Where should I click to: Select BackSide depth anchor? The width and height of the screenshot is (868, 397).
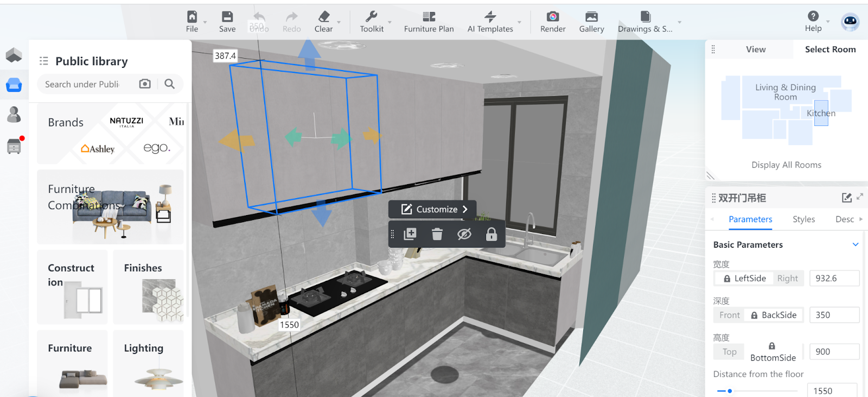(x=774, y=315)
